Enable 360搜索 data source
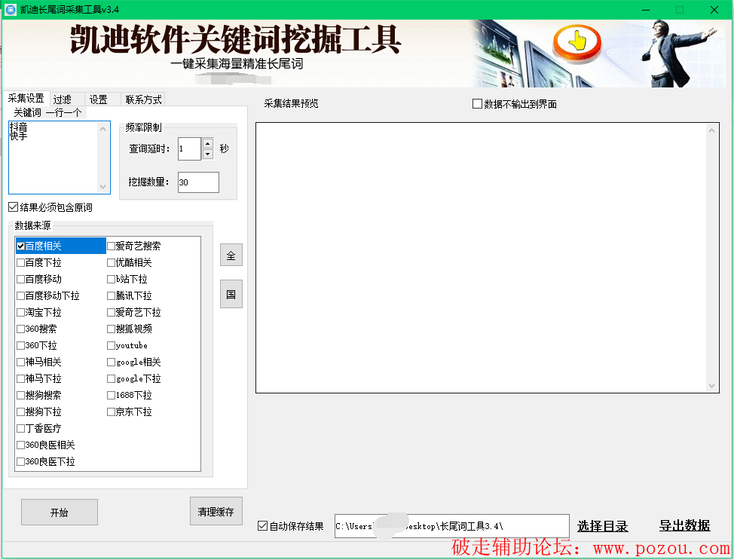The width and height of the screenshot is (734, 560). 20,329
